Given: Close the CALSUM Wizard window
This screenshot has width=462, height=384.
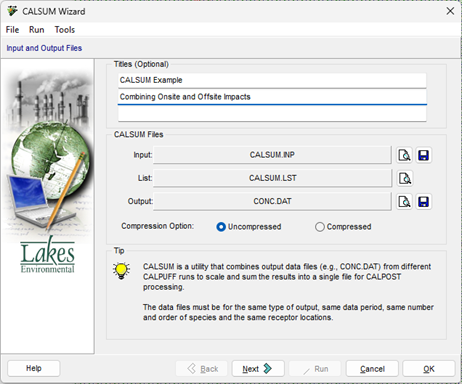Looking at the screenshot, I should tap(450, 11).
